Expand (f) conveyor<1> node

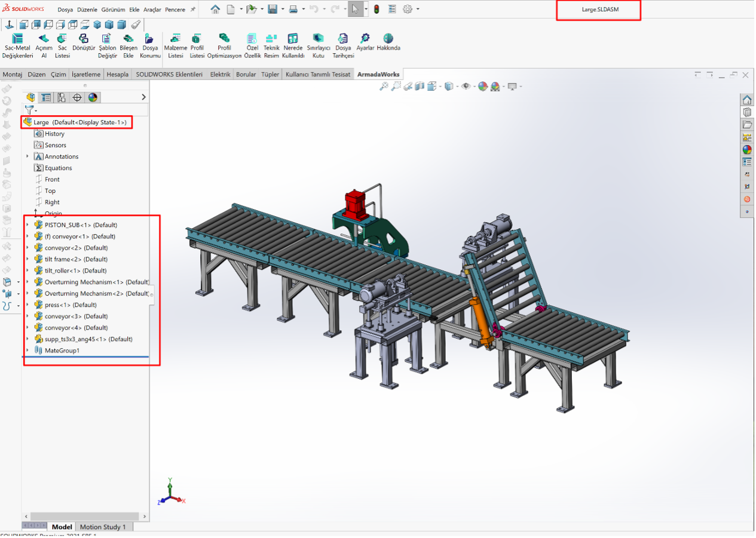[x=27, y=236]
